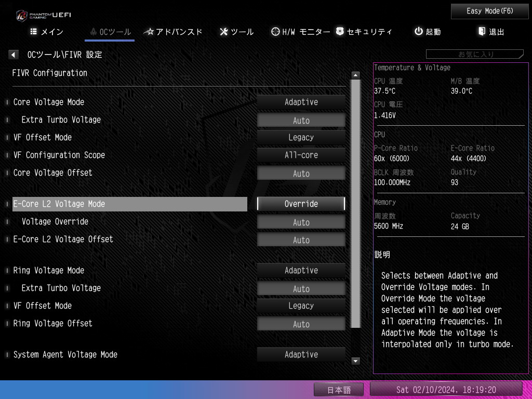This screenshot has height=399, width=532.
Task: Click the exit door icon of 退出
Action: (x=482, y=32)
